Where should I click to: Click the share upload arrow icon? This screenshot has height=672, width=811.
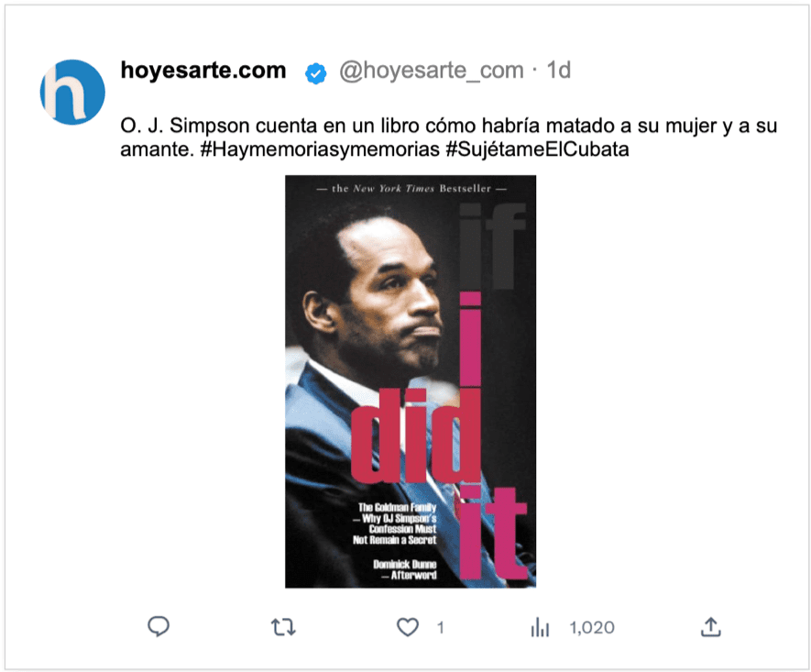click(711, 626)
